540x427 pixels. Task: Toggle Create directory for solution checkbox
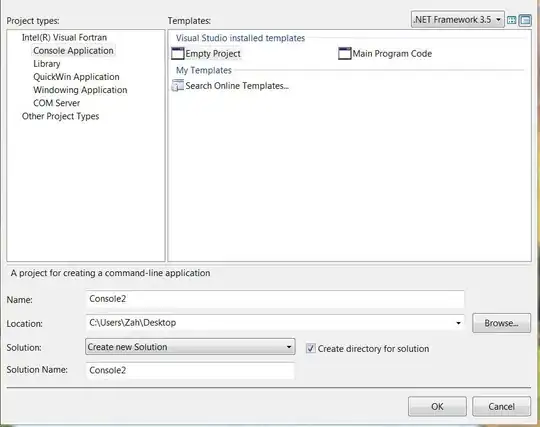[x=310, y=348]
